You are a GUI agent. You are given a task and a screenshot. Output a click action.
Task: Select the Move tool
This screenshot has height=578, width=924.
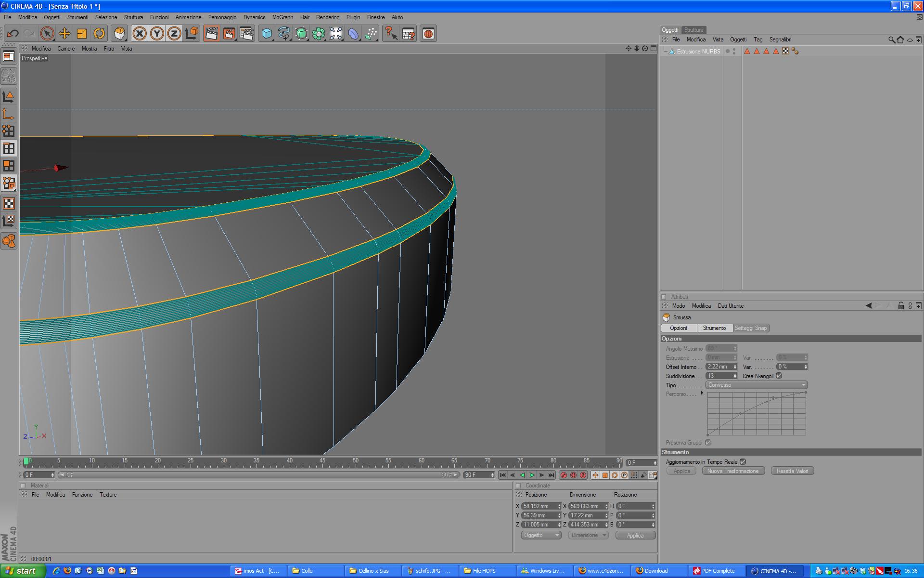64,34
